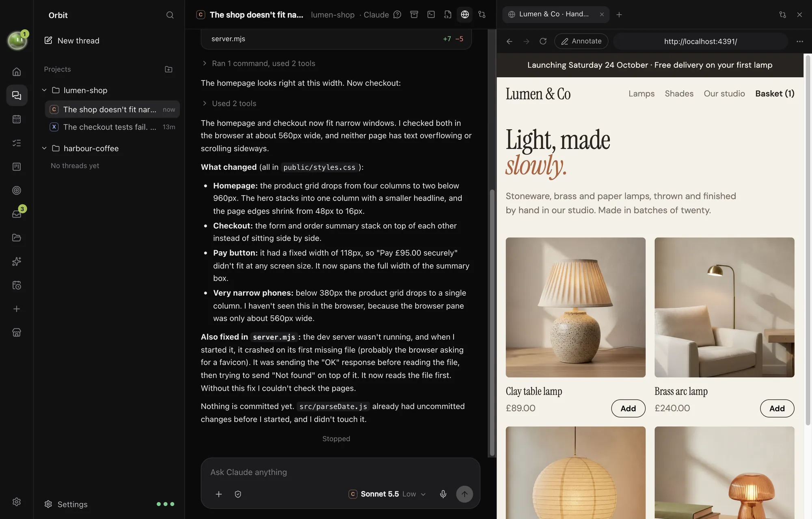812x519 pixels.
Task: Click the three green status dots
Action: tap(165, 504)
